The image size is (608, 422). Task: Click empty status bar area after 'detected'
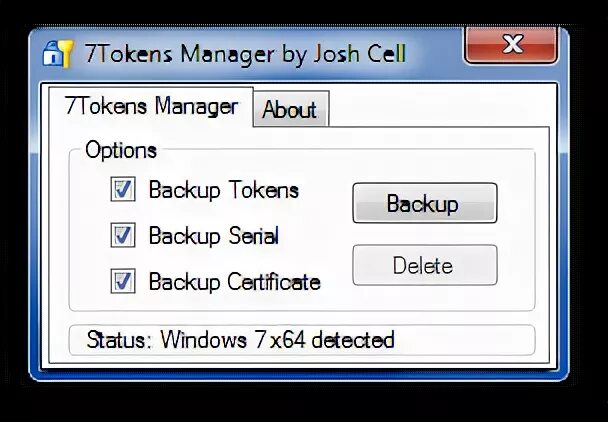pos(463,340)
